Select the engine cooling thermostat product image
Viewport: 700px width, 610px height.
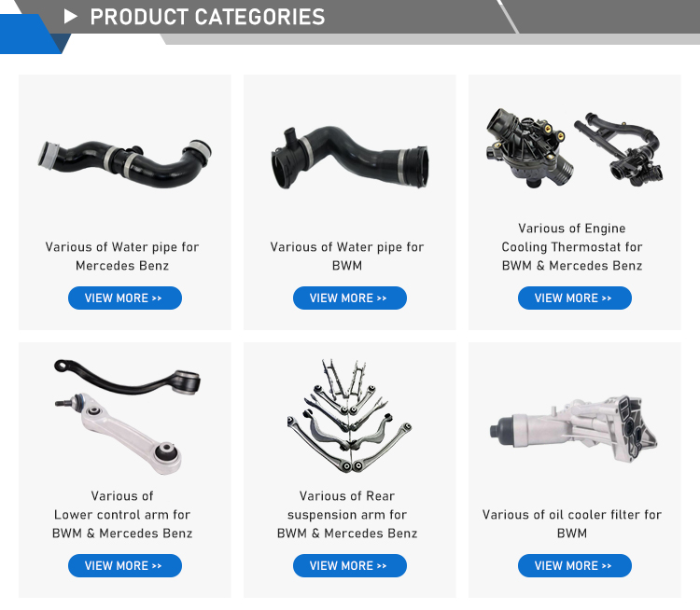click(x=575, y=147)
